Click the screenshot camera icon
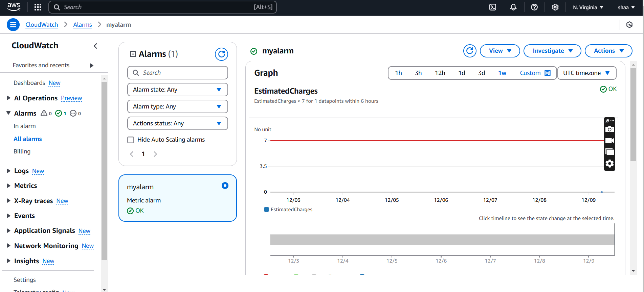Viewport: 644px width, 292px height. pyautogui.click(x=609, y=129)
